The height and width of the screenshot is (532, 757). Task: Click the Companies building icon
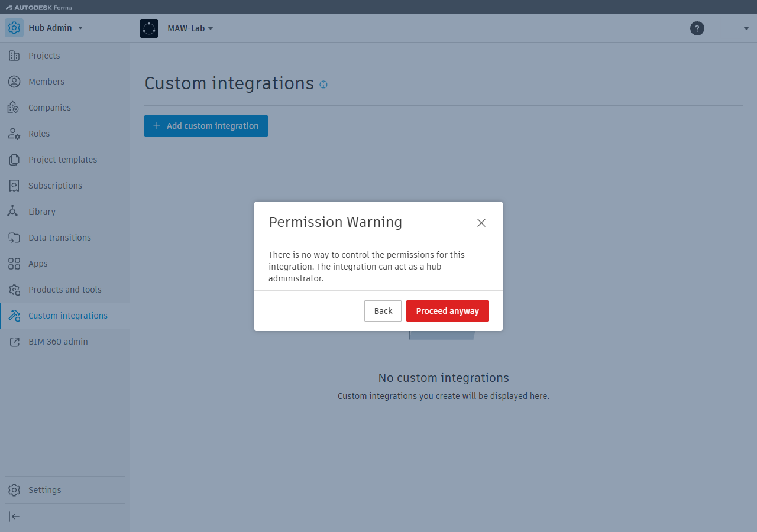tap(14, 108)
